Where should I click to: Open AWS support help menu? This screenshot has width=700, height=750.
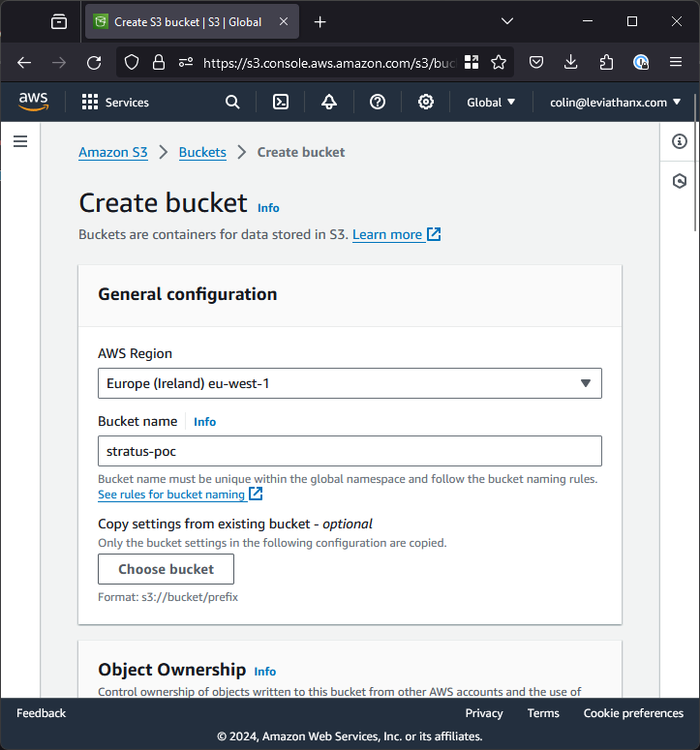[x=378, y=102]
